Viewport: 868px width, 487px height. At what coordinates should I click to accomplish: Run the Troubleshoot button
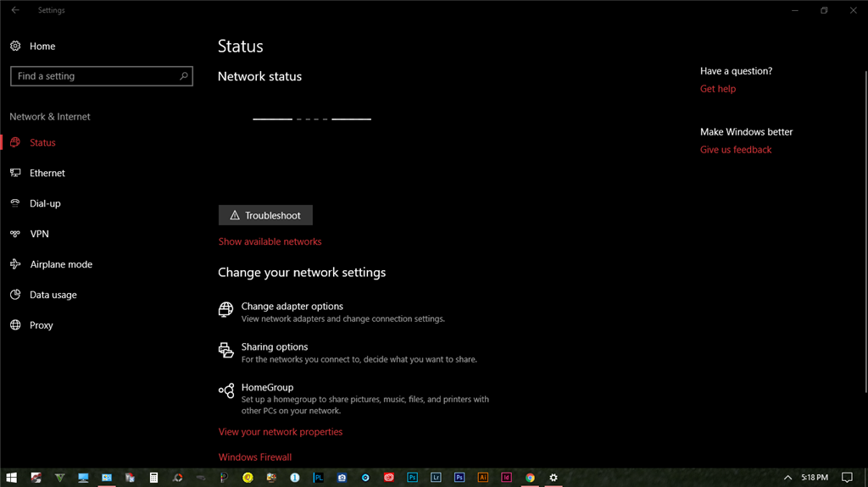click(x=265, y=215)
